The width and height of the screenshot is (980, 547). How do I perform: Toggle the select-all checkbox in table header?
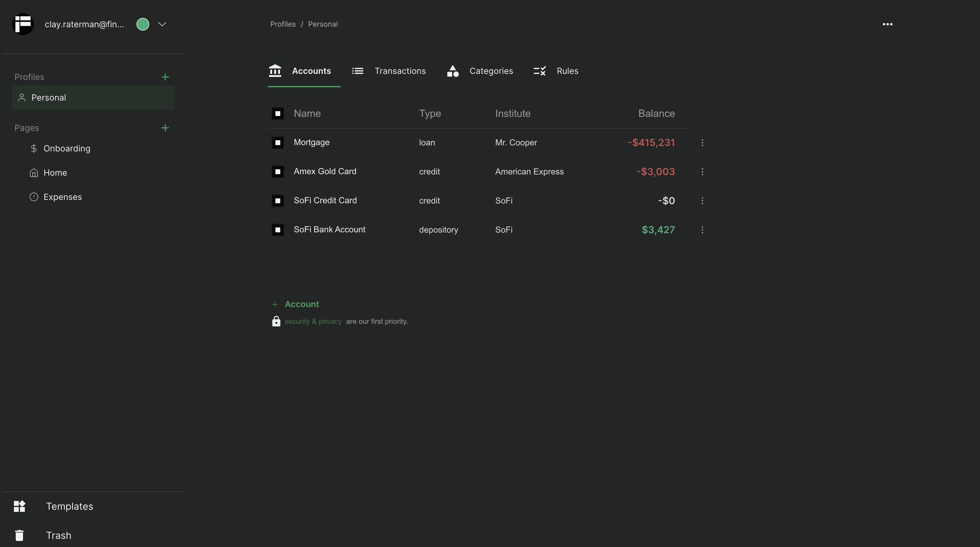tap(278, 114)
